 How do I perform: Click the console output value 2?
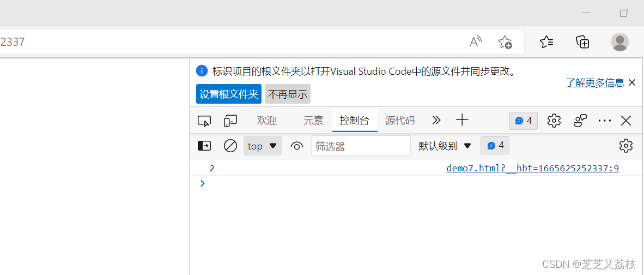212,168
